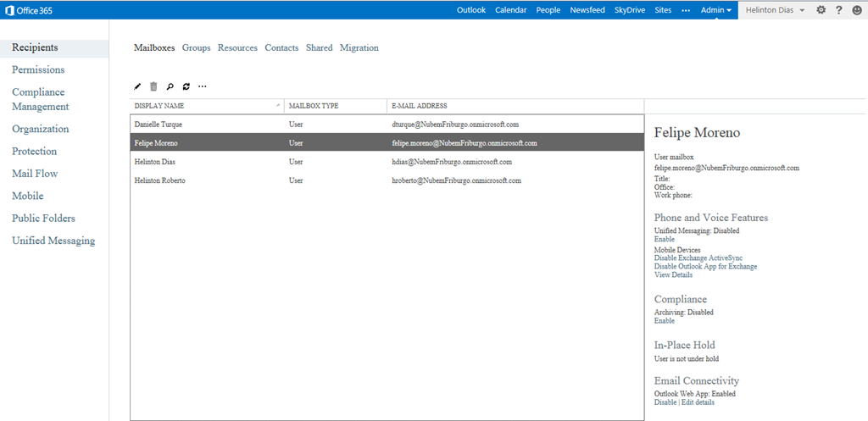The image size is (868, 421).
Task: Click felipe.moreno address in details pane
Action: coord(726,168)
